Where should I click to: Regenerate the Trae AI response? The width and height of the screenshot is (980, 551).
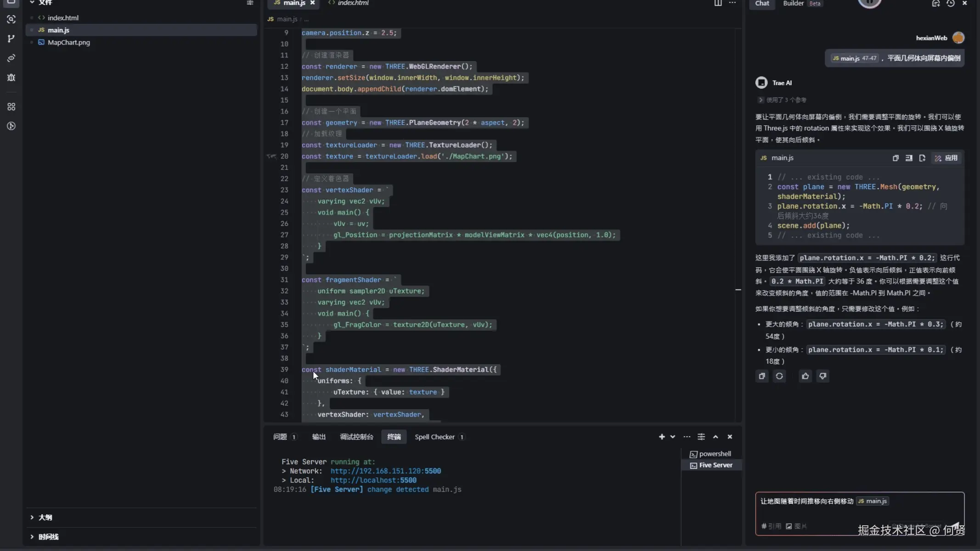coord(780,376)
